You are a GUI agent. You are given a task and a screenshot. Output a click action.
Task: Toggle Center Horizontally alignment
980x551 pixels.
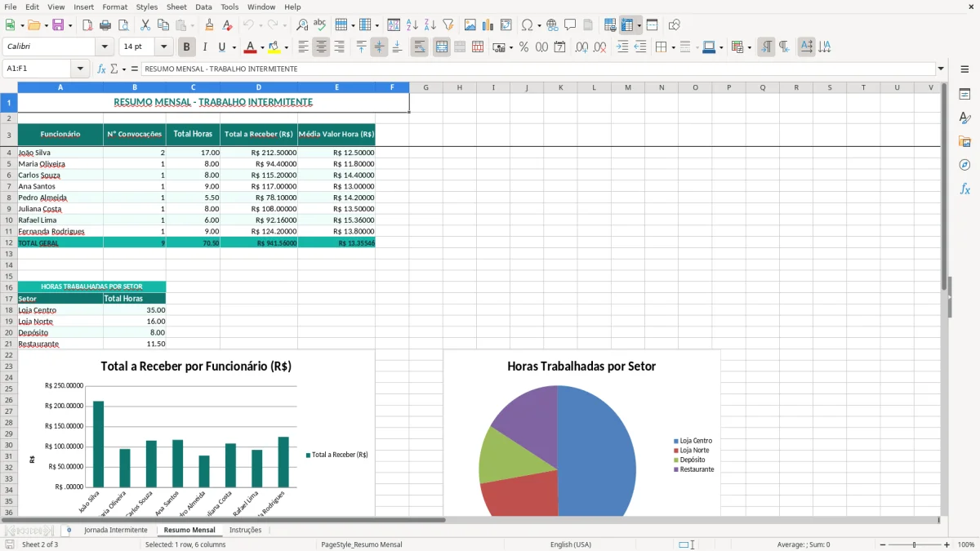pos(321,47)
